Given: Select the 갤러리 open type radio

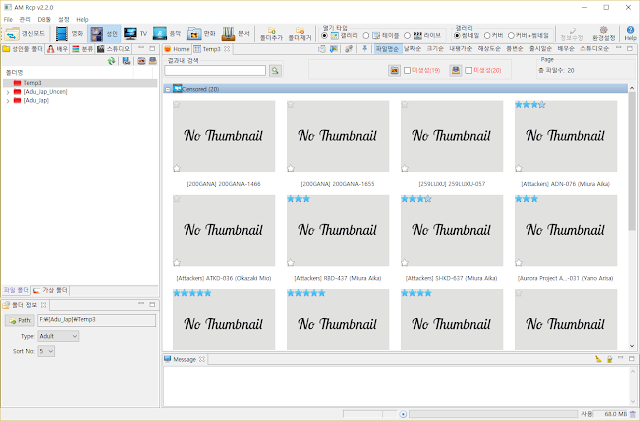Looking at the screenshot, I should [324, 36].
